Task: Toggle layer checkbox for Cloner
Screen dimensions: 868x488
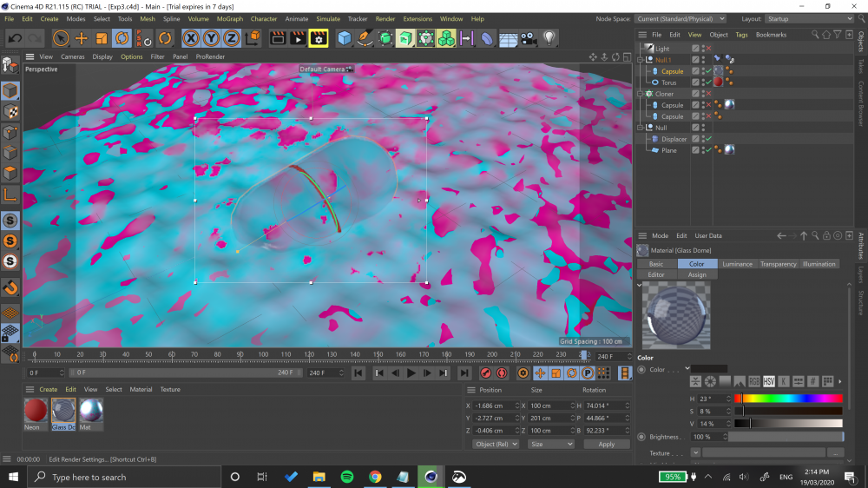Action: click(x=696, y=94)
